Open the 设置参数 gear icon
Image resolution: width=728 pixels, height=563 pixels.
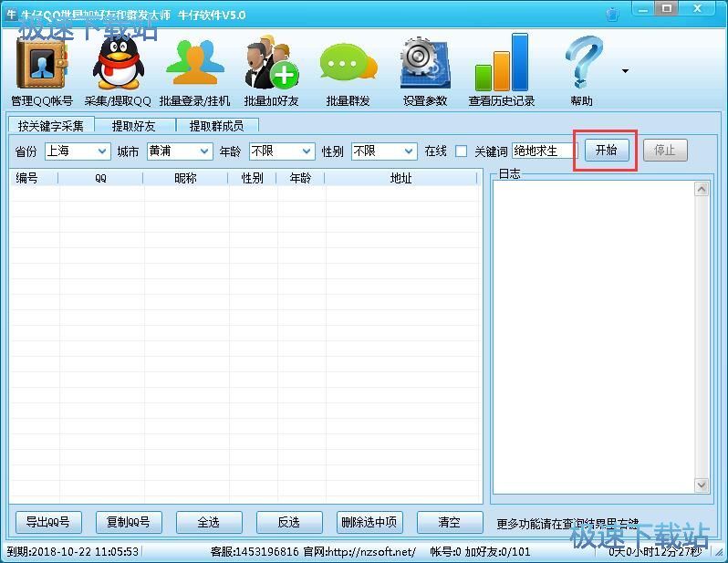coord(425,64)
